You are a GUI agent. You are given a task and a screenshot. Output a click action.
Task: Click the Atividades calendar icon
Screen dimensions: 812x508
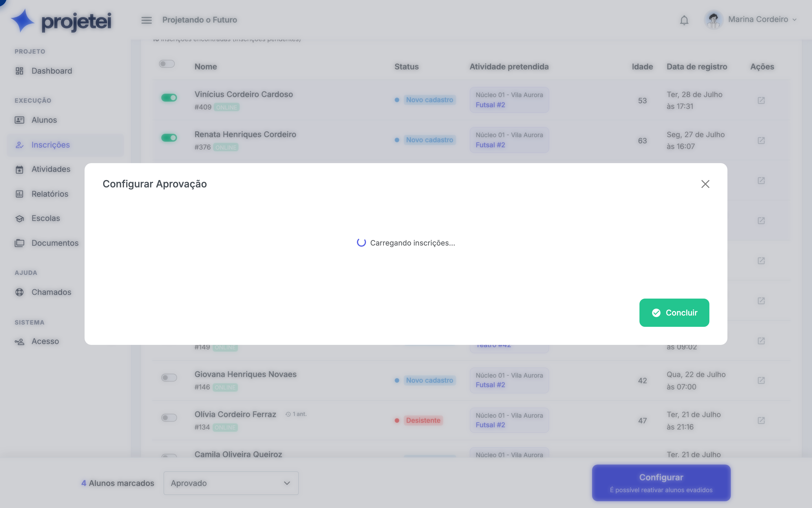click(19, 169)
